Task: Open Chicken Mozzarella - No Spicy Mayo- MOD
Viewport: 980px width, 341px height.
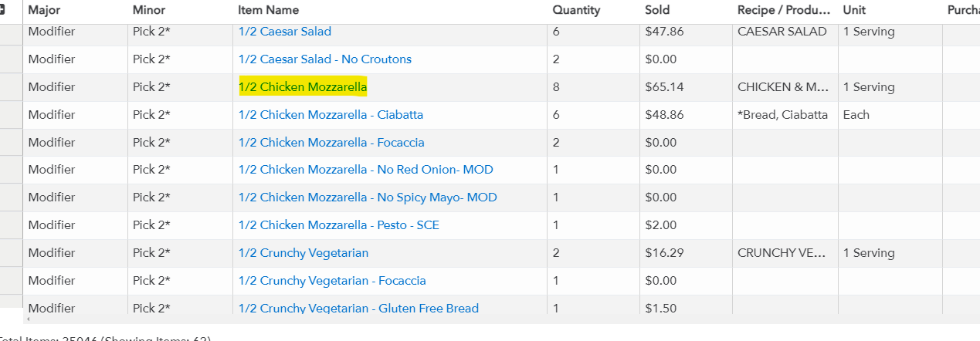Action: click(x=368, y=198)
